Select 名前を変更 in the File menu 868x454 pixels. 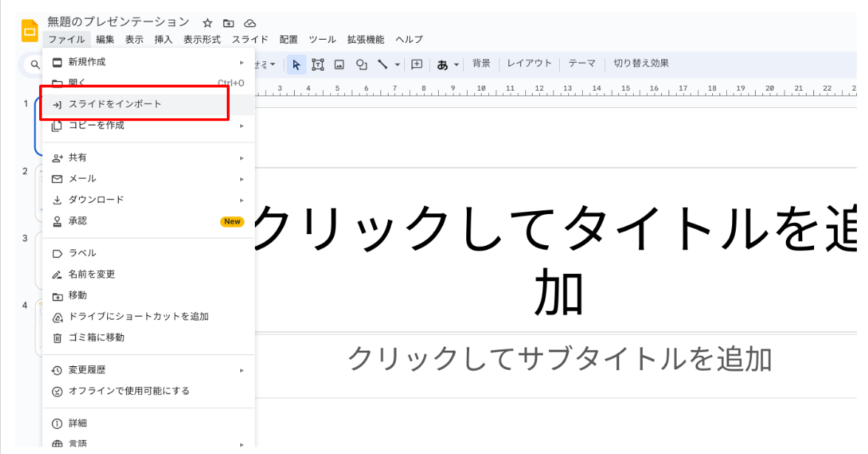click(x=148, y=275)
